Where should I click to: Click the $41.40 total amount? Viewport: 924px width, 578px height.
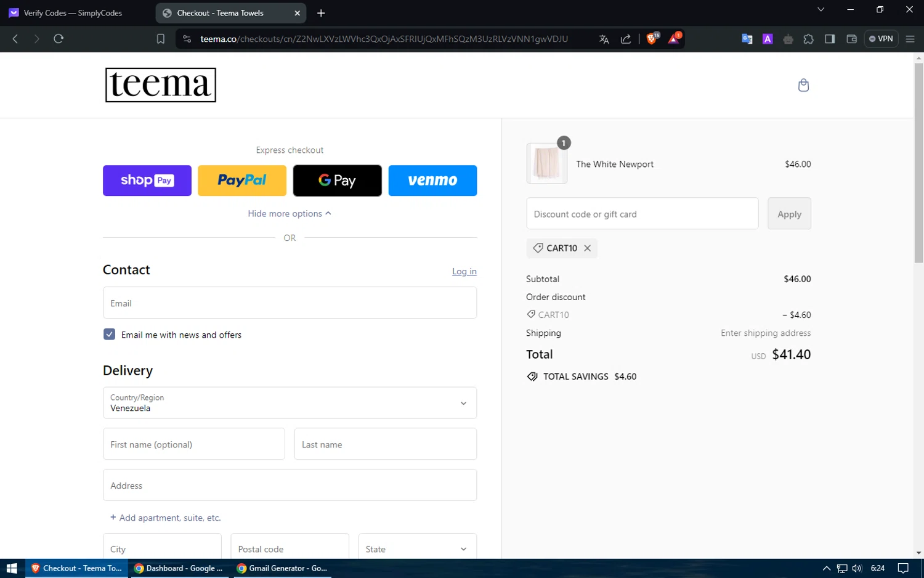click(x=791, y=354)
